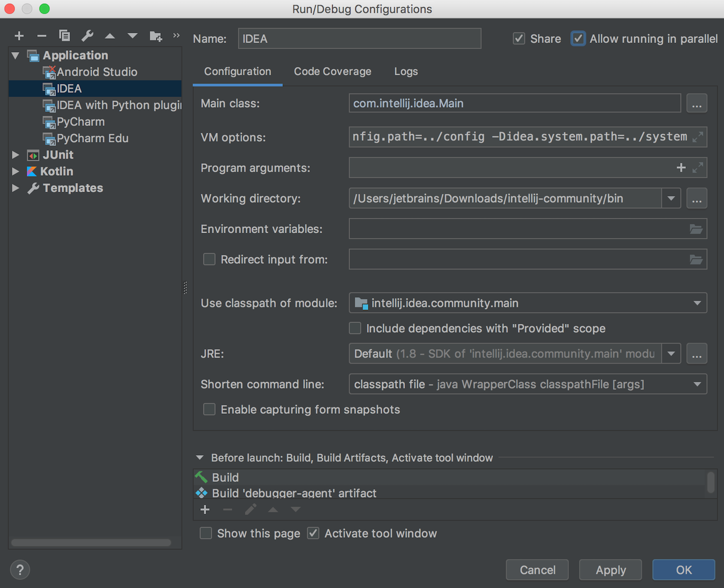Click the debugger-agent artifact icon

(201, 493)
